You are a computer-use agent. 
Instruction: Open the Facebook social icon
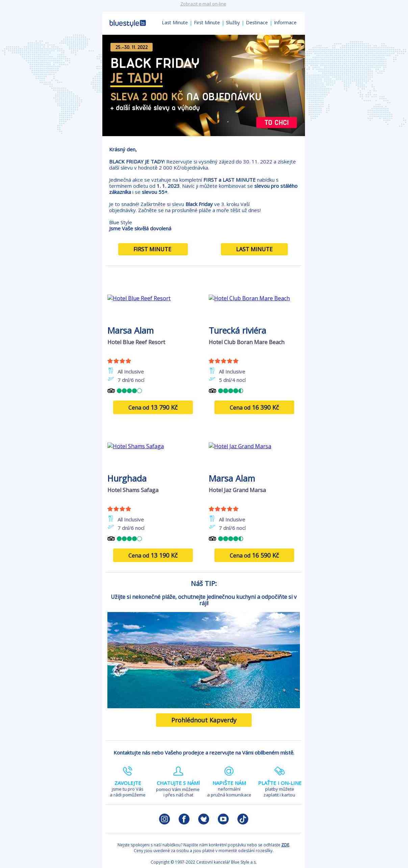click(x=184, y=819)
